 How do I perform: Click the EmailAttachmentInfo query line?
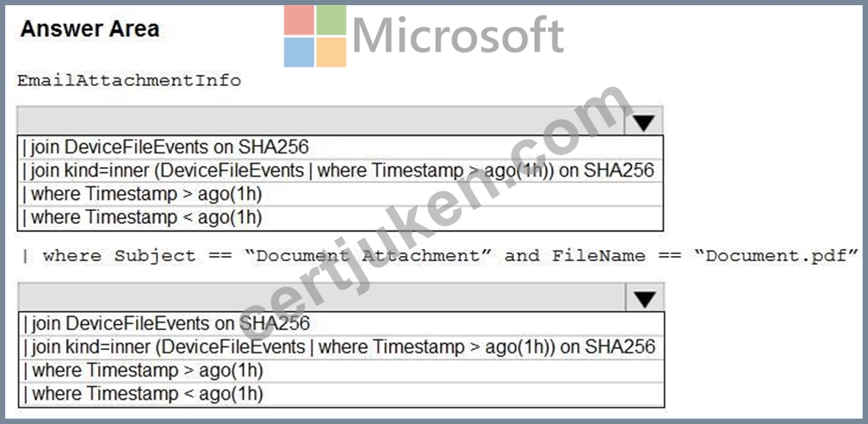(129, 81)
